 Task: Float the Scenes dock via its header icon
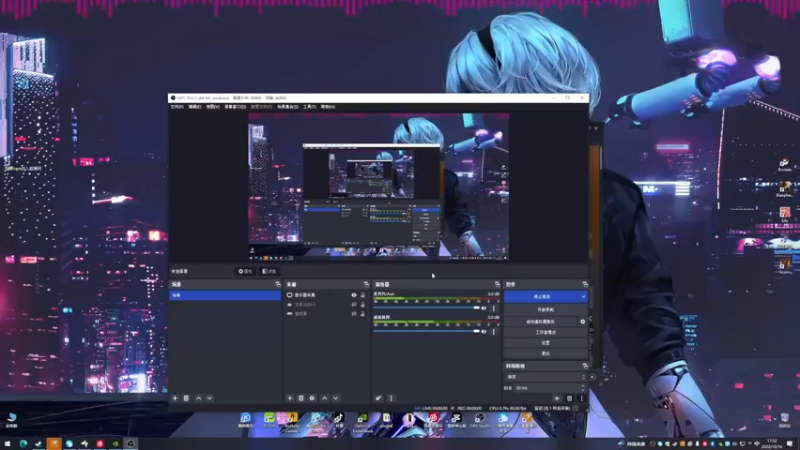click(278, 284)
